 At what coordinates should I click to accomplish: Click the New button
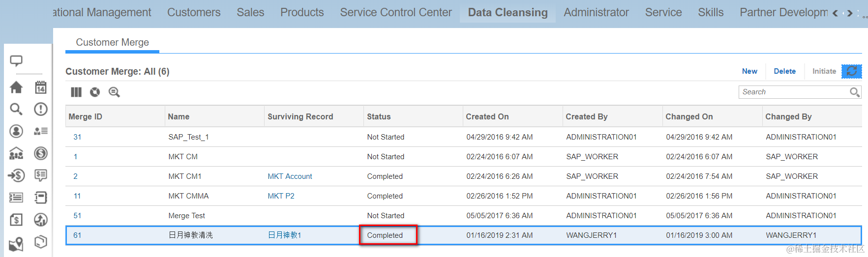pos(749,71)
